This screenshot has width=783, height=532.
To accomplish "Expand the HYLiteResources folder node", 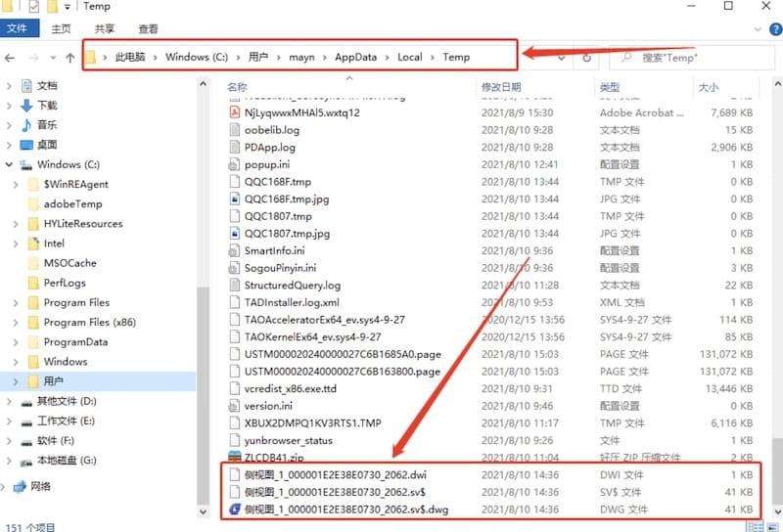I will (16, 224).
